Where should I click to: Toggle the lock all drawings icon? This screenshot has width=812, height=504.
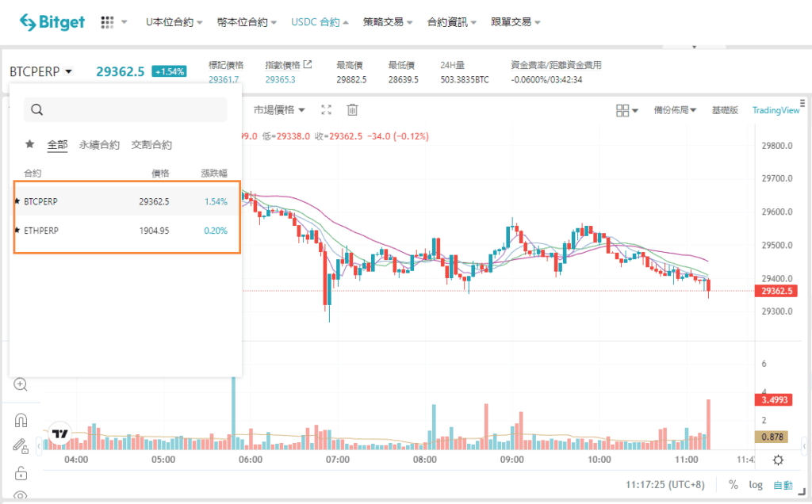pyautogui.click(x=20, y=473)
